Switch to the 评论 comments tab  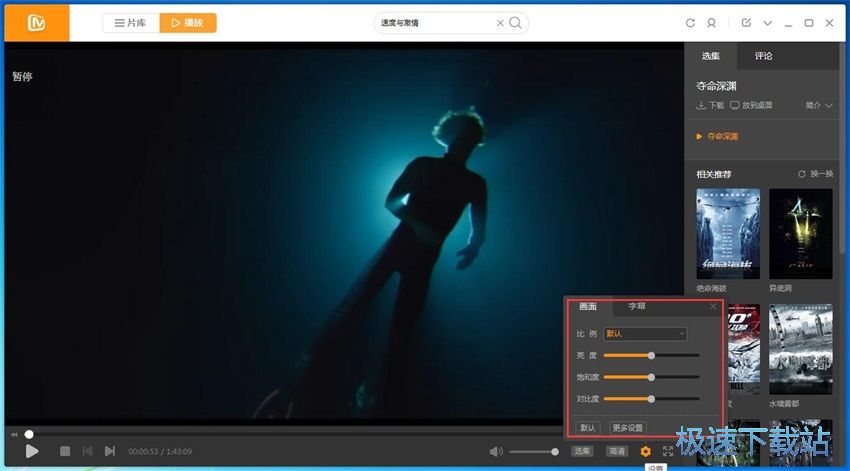pyautogui.click(x=763, y=56)
